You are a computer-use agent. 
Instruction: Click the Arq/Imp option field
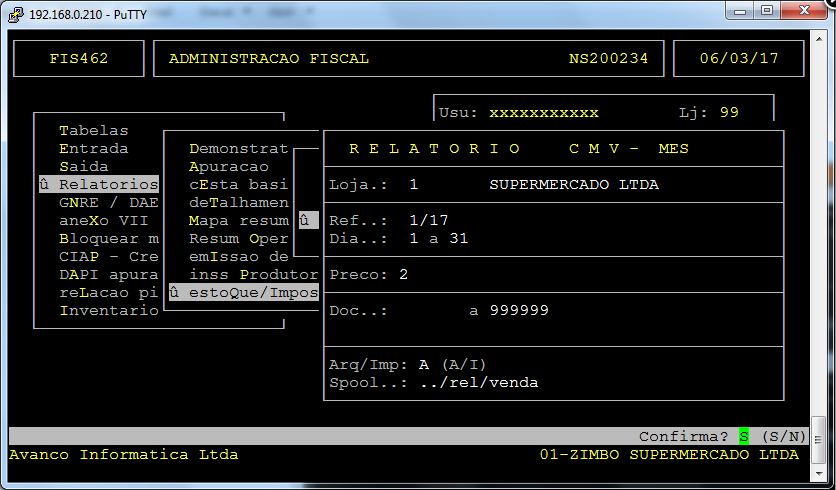click(424, 364)
